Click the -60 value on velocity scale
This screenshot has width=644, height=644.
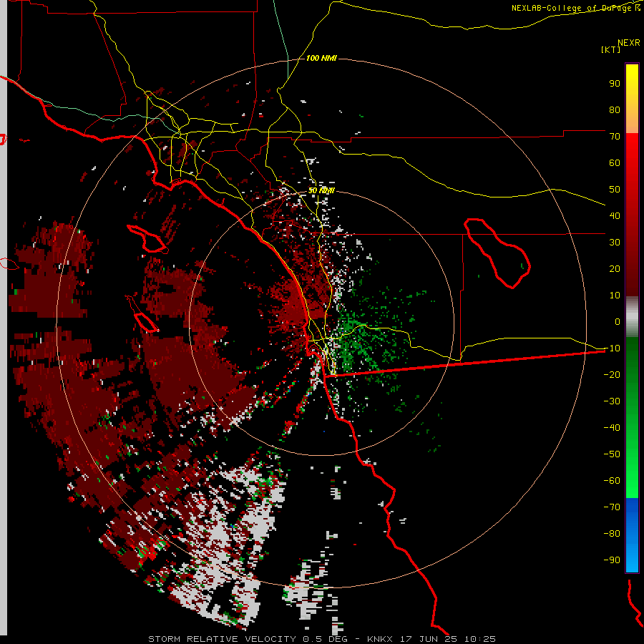pyautogui.click(x=612, y=481)
